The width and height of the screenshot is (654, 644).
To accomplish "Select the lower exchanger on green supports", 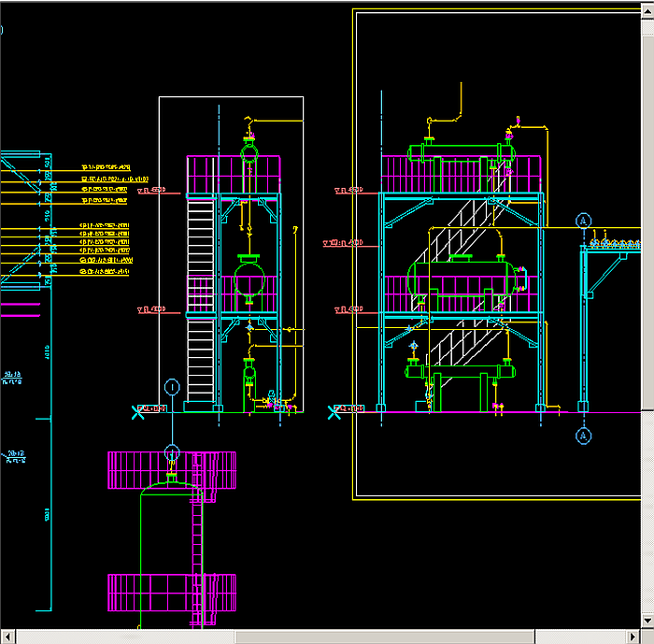I will point(462,372).
